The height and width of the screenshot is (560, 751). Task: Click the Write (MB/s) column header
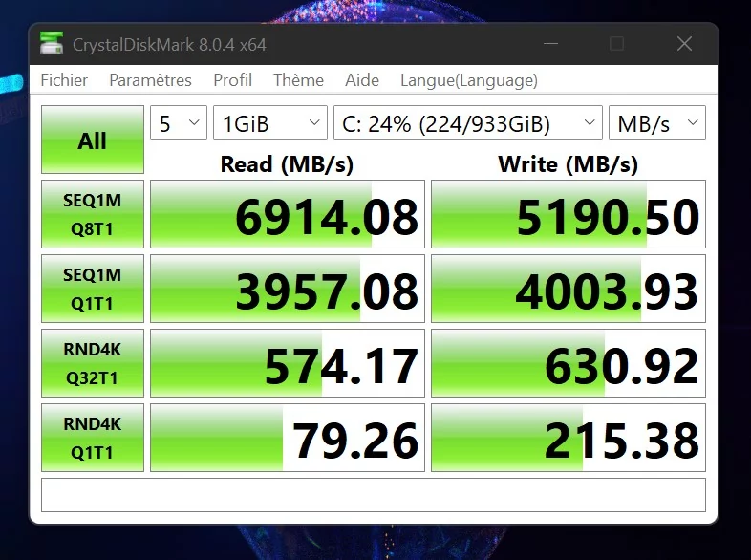(569, 164)
